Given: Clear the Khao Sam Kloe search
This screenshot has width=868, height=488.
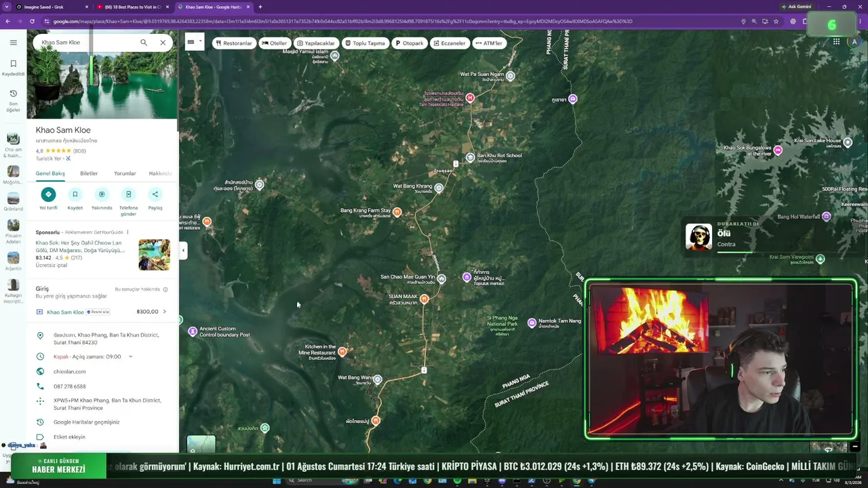Looking at the screenshot, I should tap(163, 43).
